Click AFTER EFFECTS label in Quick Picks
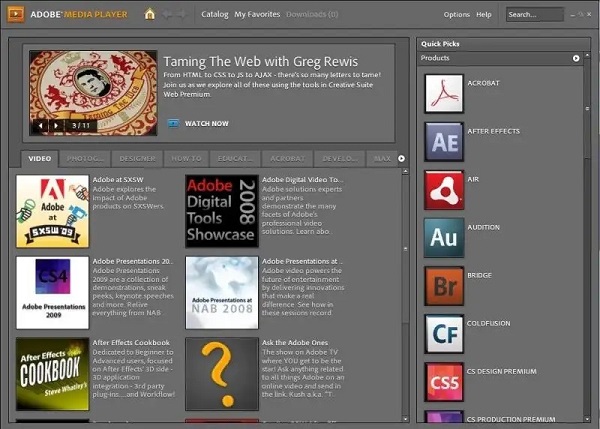Screen dimensions: 600x429 pos(494,131)
